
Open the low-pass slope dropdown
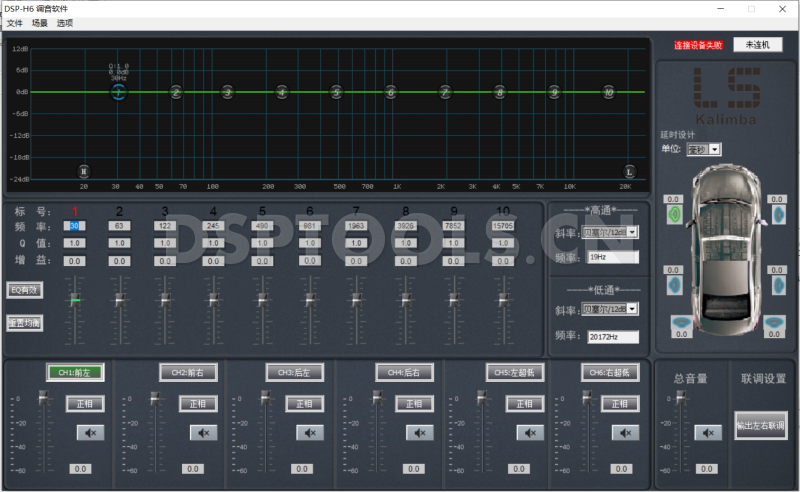click(631, 309)
